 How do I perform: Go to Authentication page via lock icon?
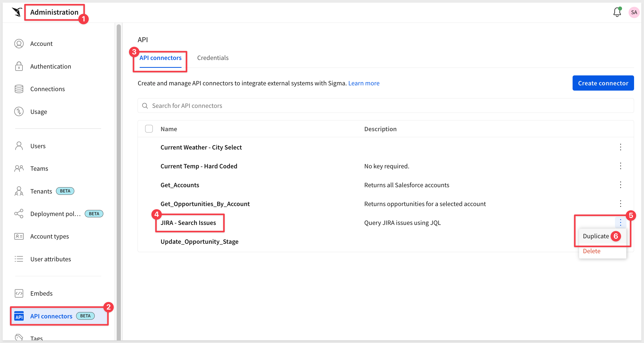coord(19,67)
